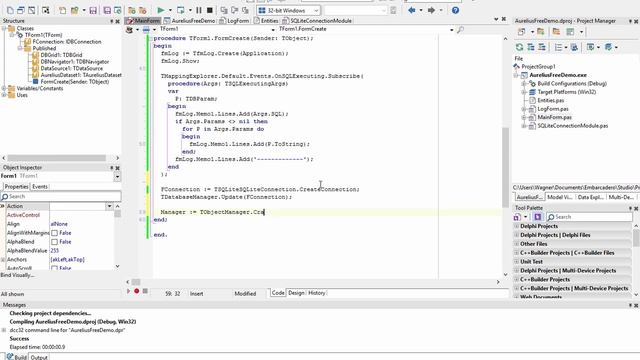
Task: Select FormCreate(Sender: TObject) in Structure
Action: 75,82
